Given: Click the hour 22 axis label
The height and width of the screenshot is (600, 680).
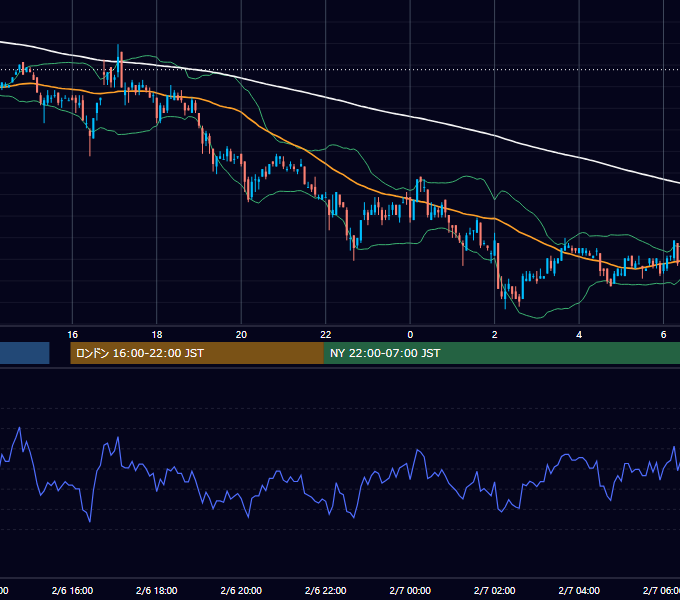Looking at the screenshot, I should (326, 334).
